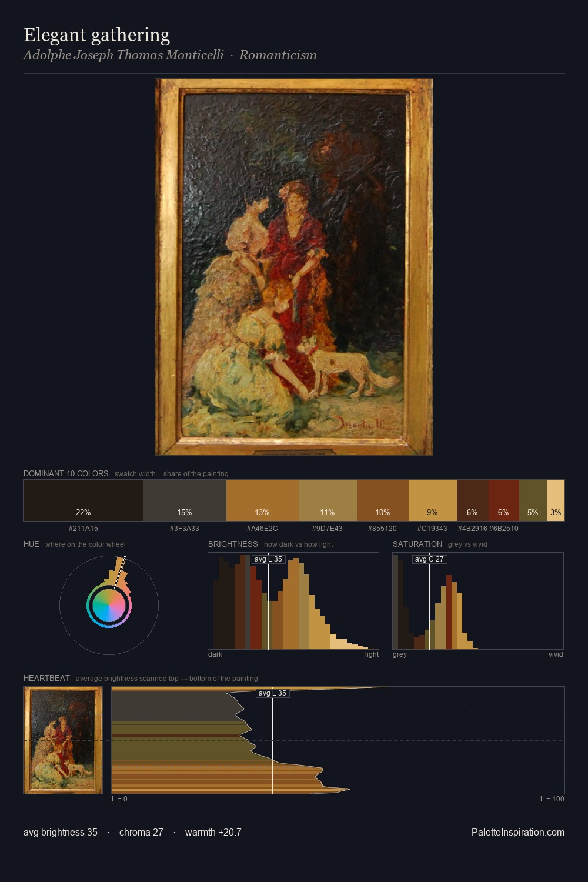Click the dark #211A15 color swatch at 22%
The image size is (588, 882).
pyautogui.click(x=83, y=500)
